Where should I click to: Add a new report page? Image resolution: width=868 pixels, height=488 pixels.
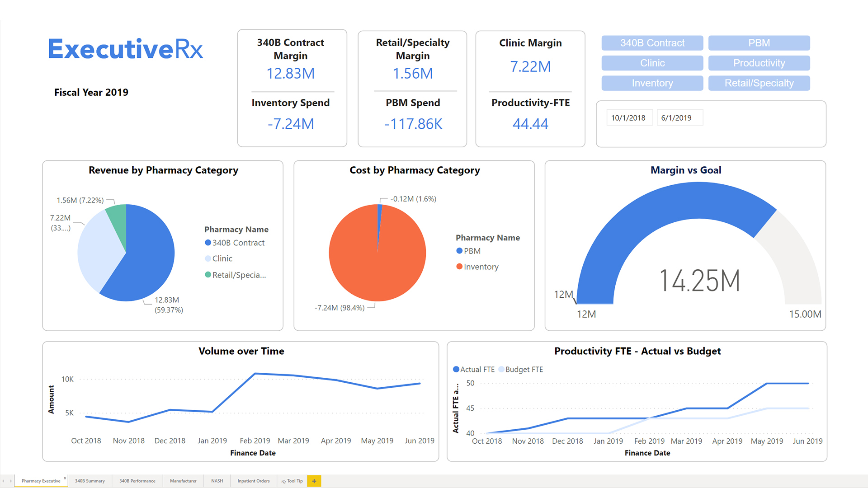(x=314, y=481)
